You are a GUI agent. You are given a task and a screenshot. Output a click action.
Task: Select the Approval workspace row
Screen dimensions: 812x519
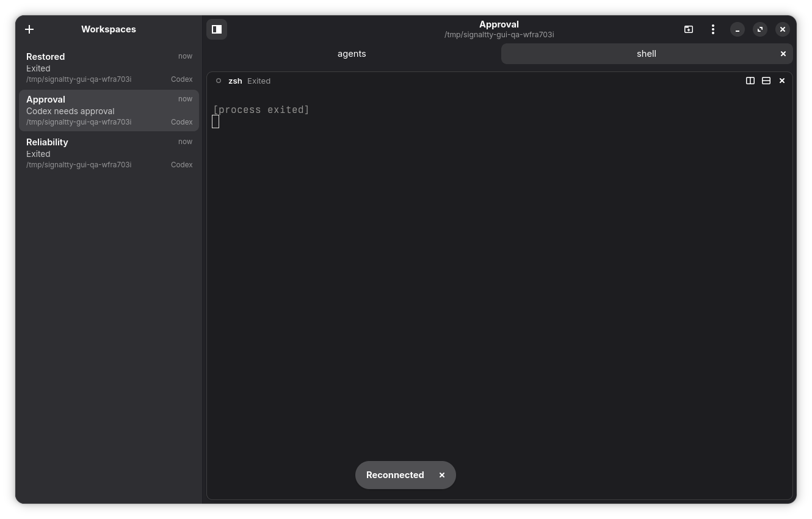109,111
